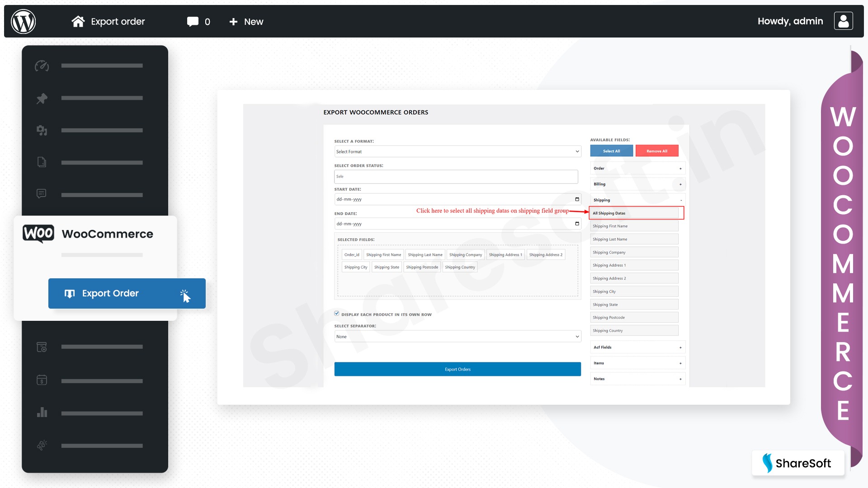This screenshot has height=488, width=868.
Task: Open the Howdy, admin account menu
Action: pyautogui.click(x=790, y=21)
